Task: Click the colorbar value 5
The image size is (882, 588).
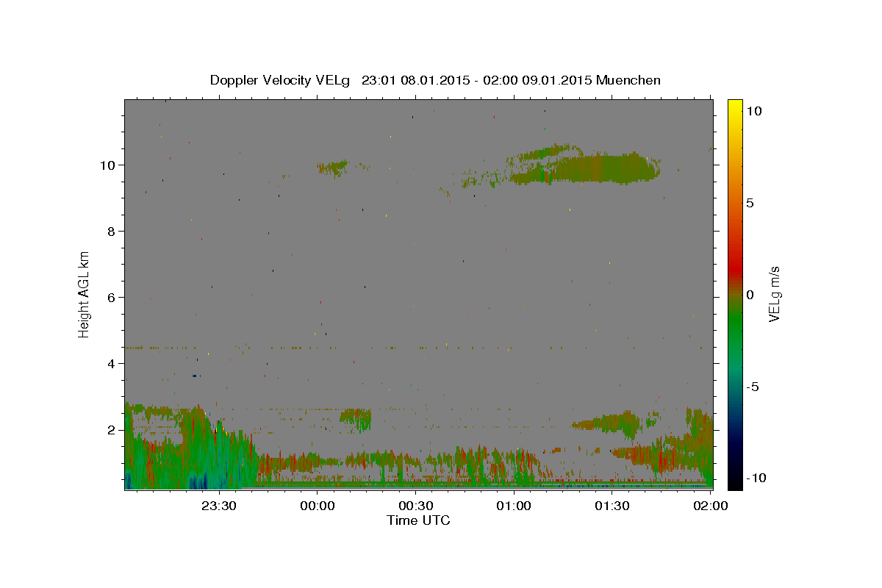Action: [750, 203]
